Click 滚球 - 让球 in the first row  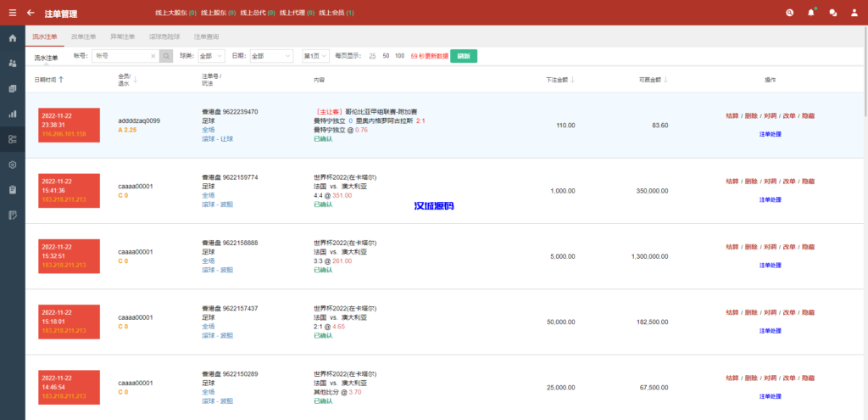click(218, 139)
